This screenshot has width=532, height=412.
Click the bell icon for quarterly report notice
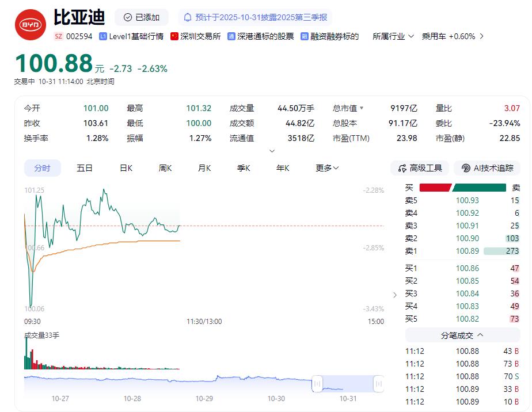point(188,17)
